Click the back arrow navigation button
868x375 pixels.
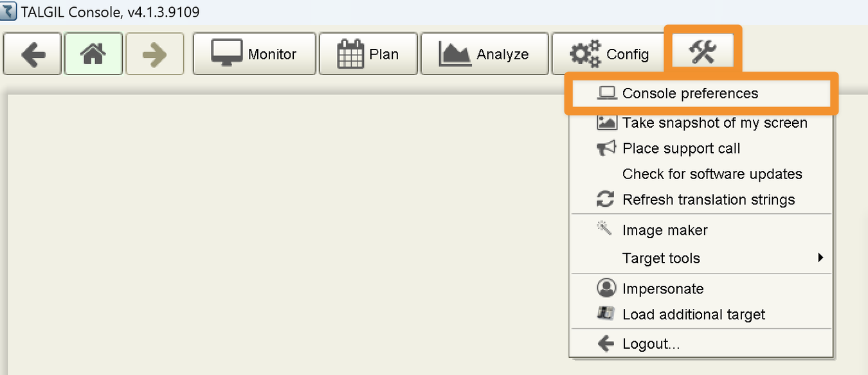33,54
